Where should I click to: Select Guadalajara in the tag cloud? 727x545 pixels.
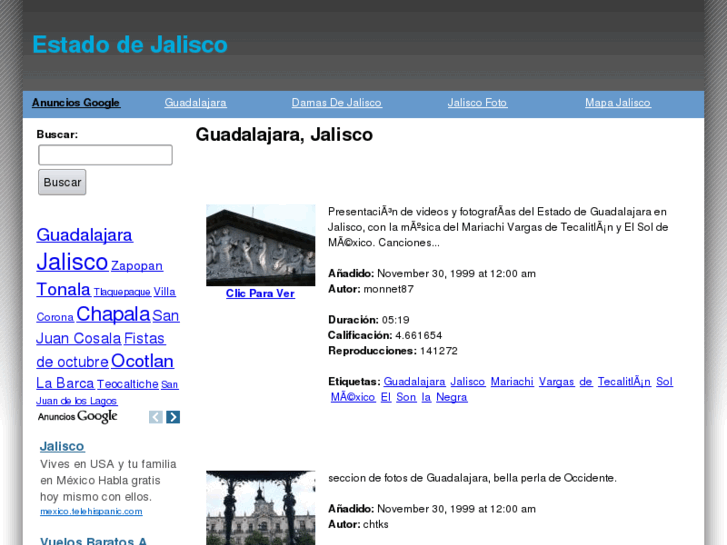[84, 235]
